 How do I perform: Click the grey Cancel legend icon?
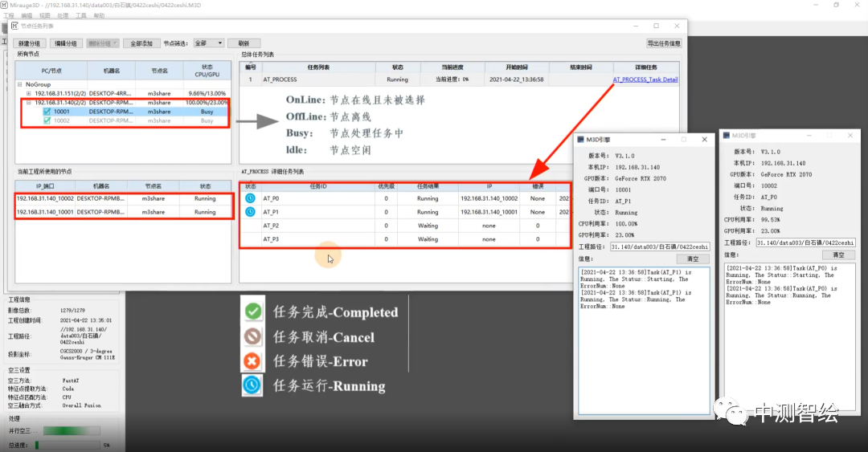point(253,336)
